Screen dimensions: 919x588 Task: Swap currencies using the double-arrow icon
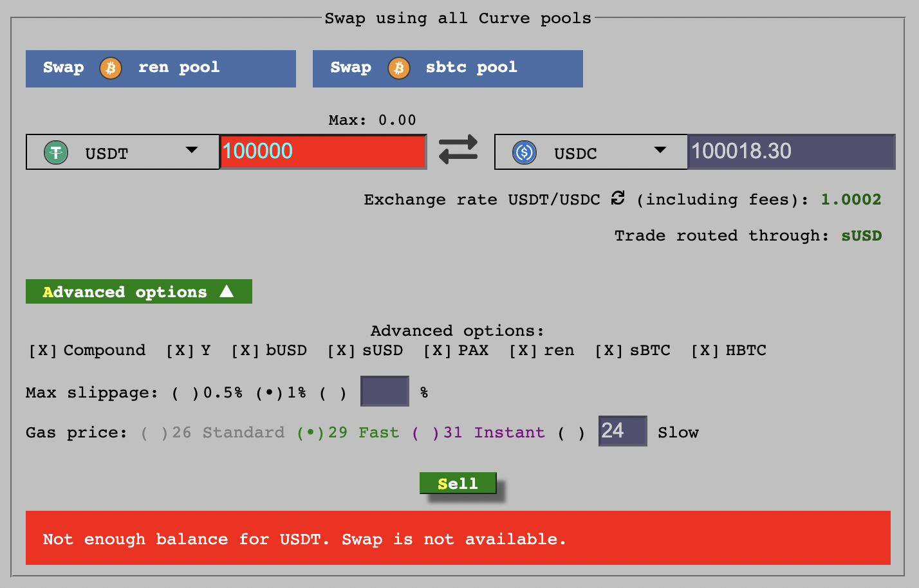point(458,150)
